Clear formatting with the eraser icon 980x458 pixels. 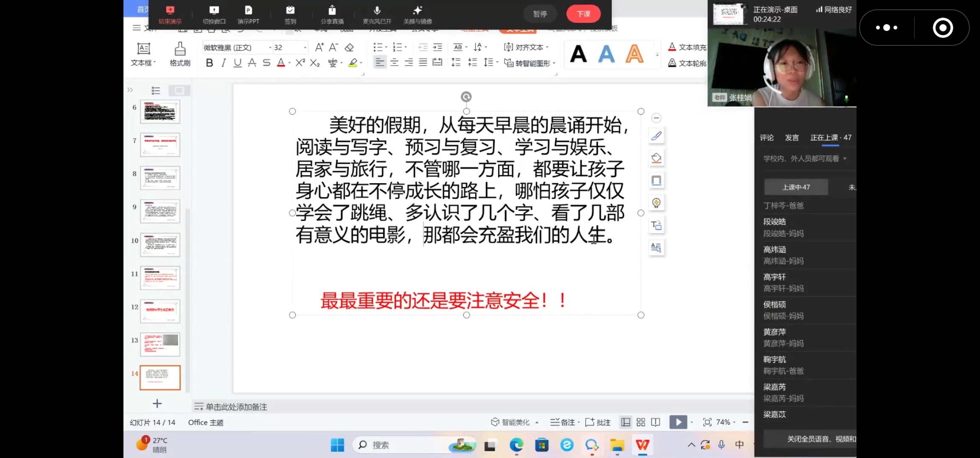click(349, 47)
